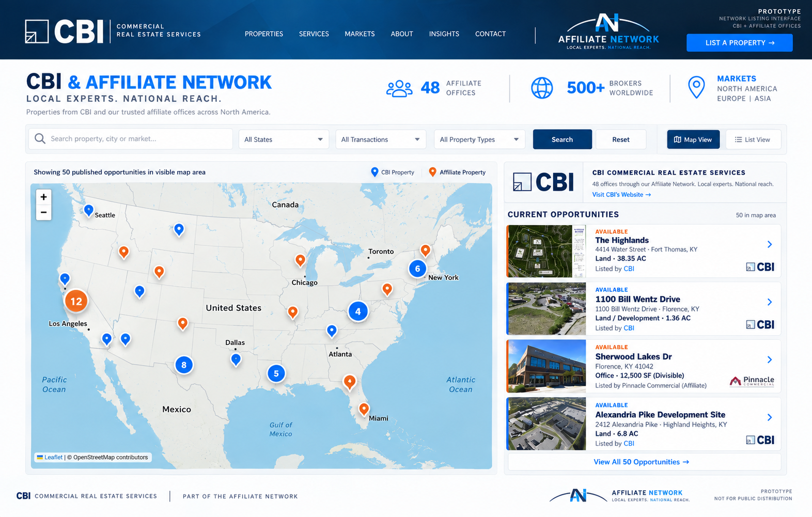This screenshot has height=517, width=812.
Task: Click the Reset button
Action: point(621,139)
